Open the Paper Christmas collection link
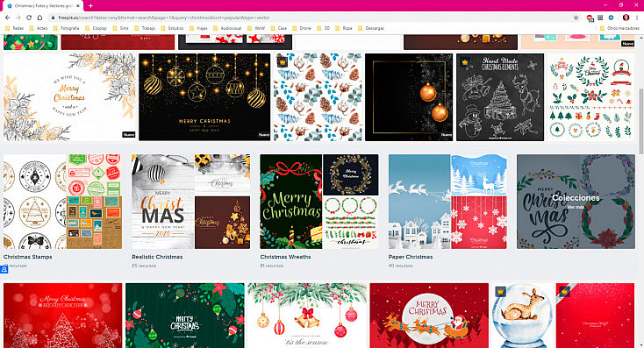Screen dimensions: 644x348 [411, 257]
